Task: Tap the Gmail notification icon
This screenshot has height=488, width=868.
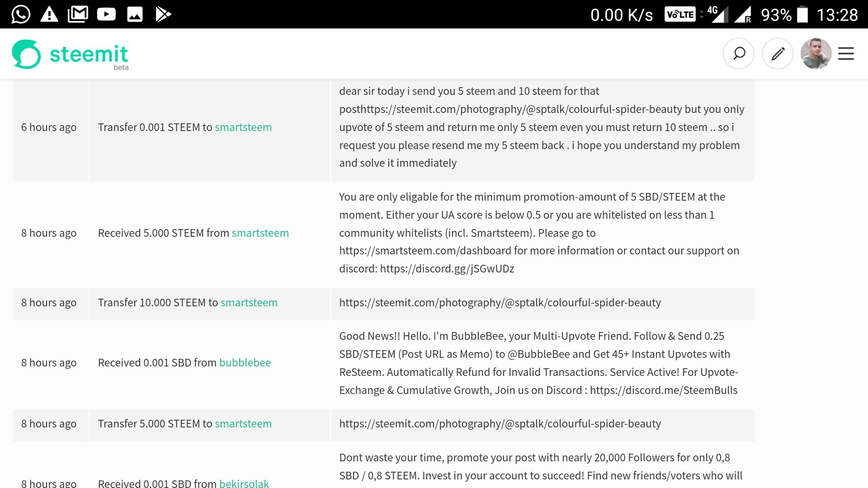Action: point(78,14)
